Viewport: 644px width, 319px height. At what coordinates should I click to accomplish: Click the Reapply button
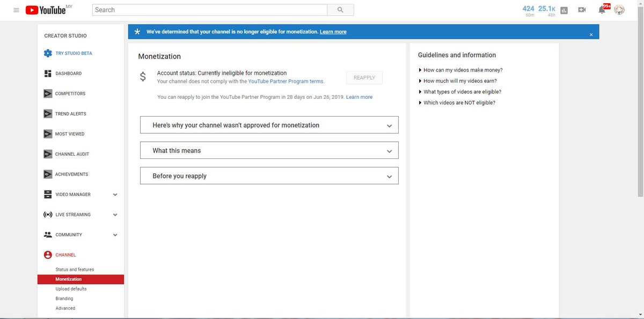pos(364,78)
